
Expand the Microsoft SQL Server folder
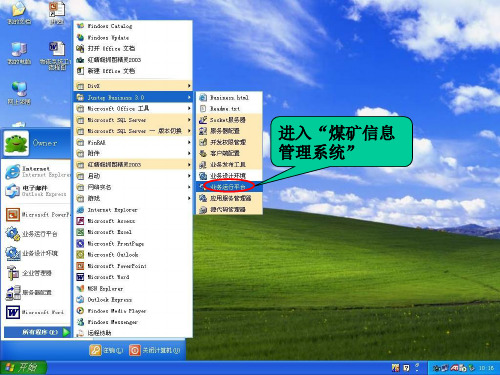click(133, 120)
